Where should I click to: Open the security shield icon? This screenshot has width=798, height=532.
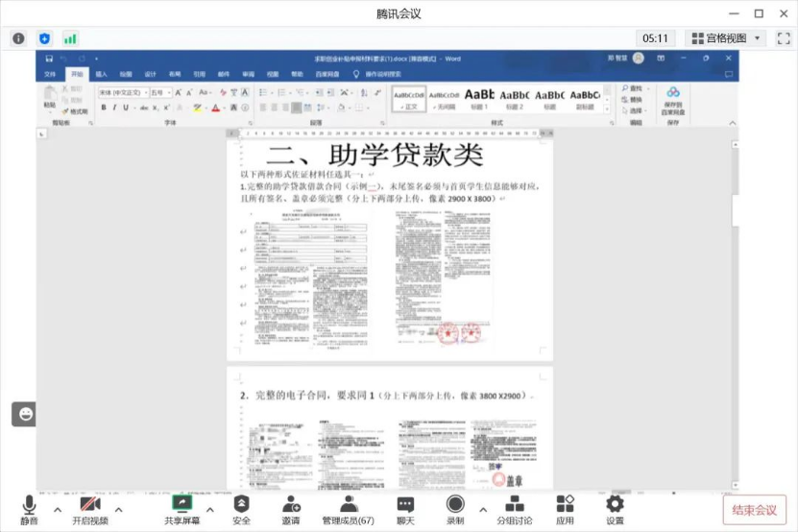click(44, 38)
